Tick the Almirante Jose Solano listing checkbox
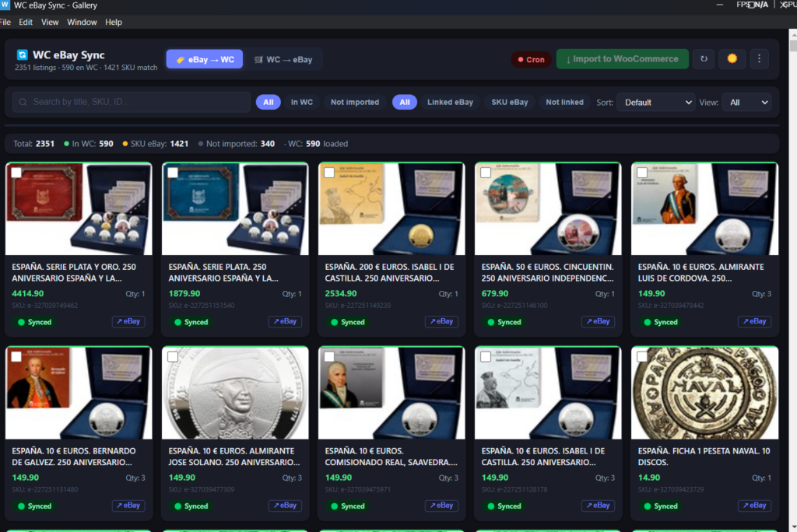This screenshot has width=797, height=532. point(173,356)
